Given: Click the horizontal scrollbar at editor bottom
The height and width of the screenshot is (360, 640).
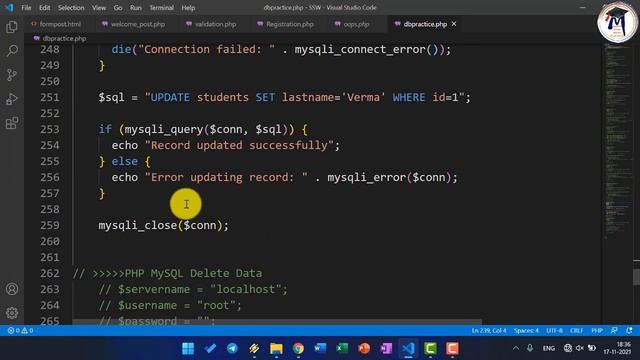Looking at the screenshot, I should 277,322.
